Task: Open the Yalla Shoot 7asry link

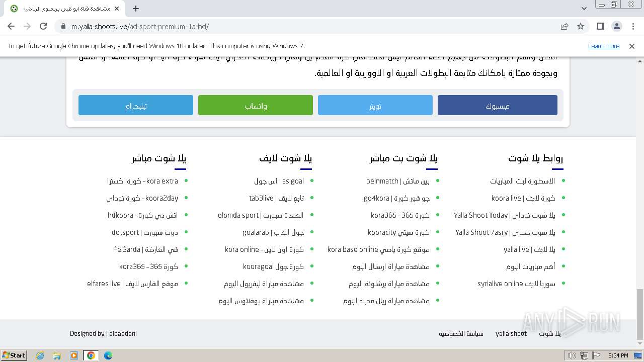Action: tap(505, 232)
